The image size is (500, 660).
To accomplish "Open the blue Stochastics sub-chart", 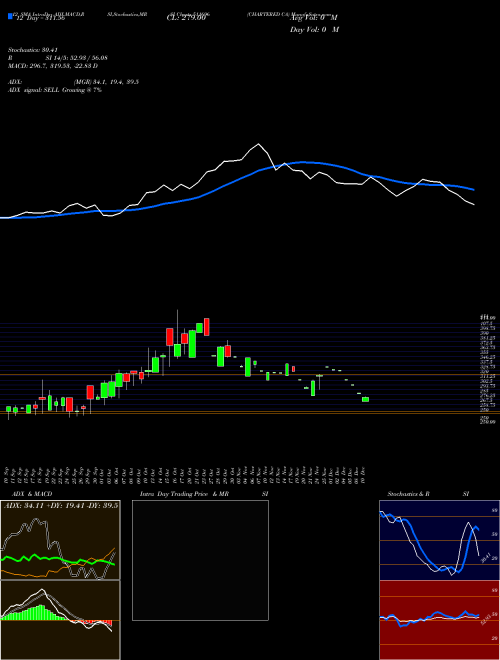I will 439,540.
